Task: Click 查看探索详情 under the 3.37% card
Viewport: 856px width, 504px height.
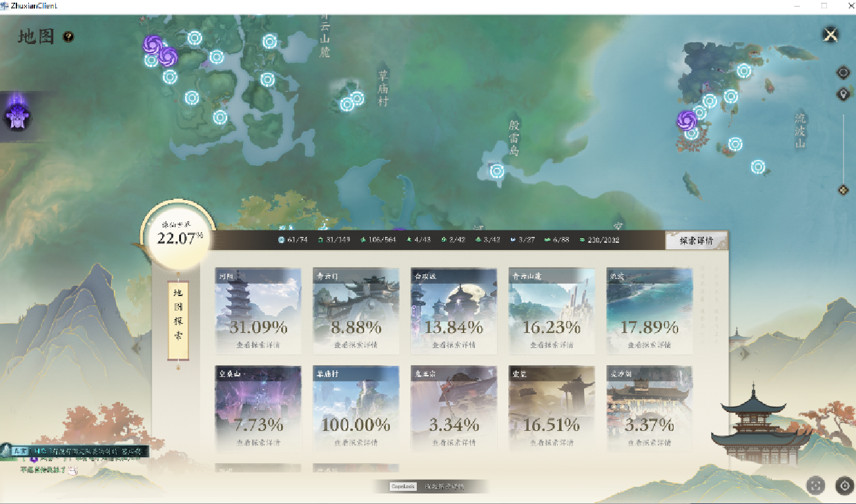Action: coord(649,443)
